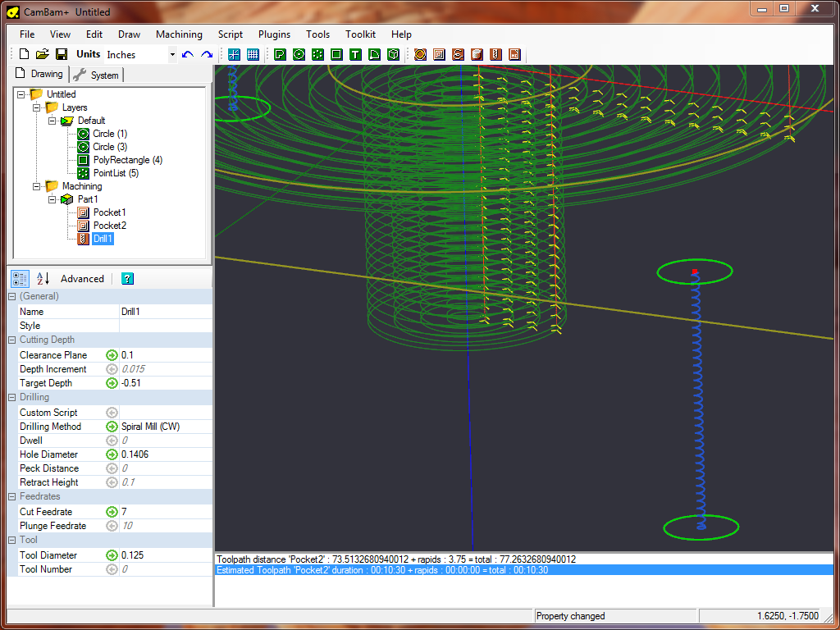Click the Hole Diameter value field
Viewport: 840px width, 630px height.
(164, 454)
